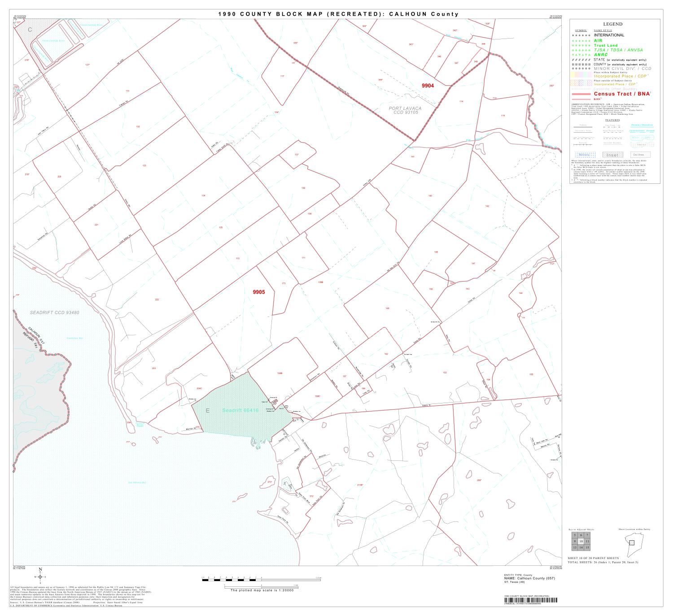The width and height of the screenshot is (673, 616).
Task: Select the INTERNATIONAL boundary symbol in legend
Action: click(x=581, y=35)
